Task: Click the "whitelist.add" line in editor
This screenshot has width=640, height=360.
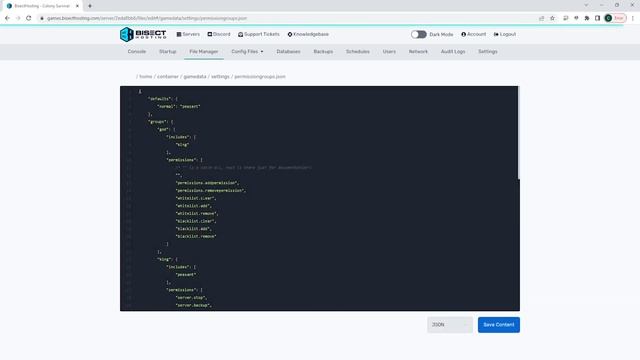Action: tap(193, 206)
